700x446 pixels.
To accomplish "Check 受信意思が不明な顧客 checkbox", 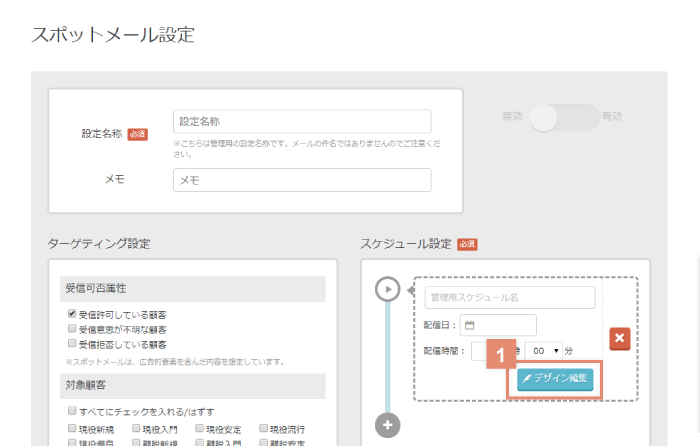I will pyautogui.click(x=71, y=329).
